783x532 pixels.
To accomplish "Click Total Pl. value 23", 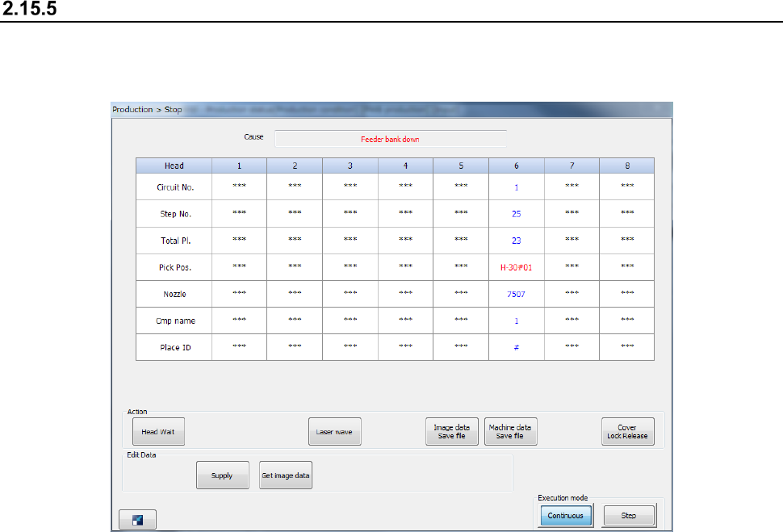I will (517, 241).
